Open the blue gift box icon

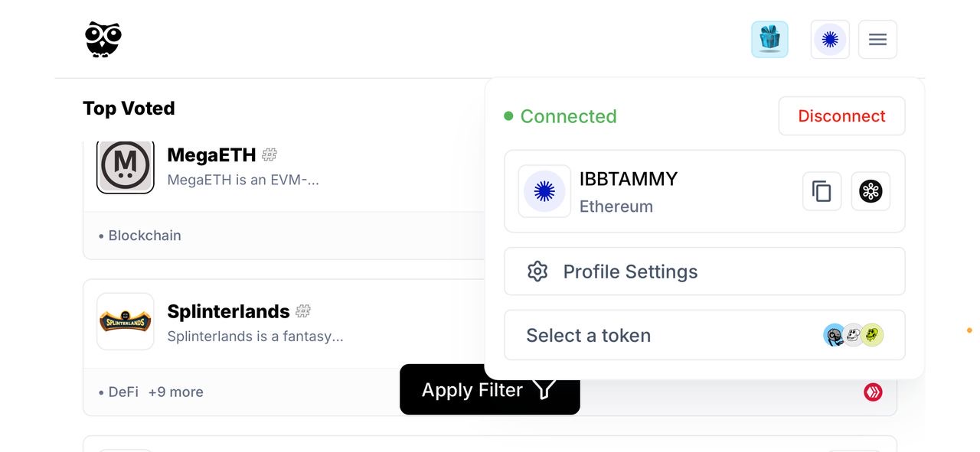[x=769, y=39]
